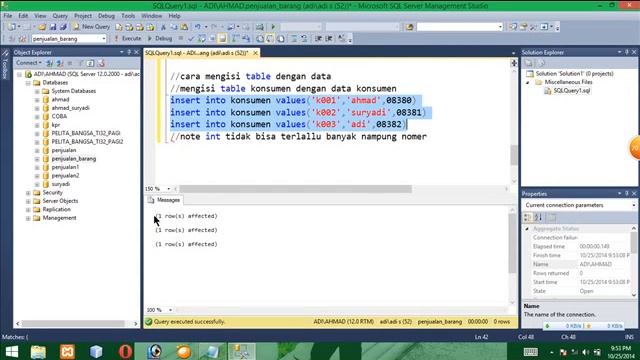The width and height of the screenshot is (640, 360).
Task: Click the Cut scissors icon
Action: coord(163,27)
